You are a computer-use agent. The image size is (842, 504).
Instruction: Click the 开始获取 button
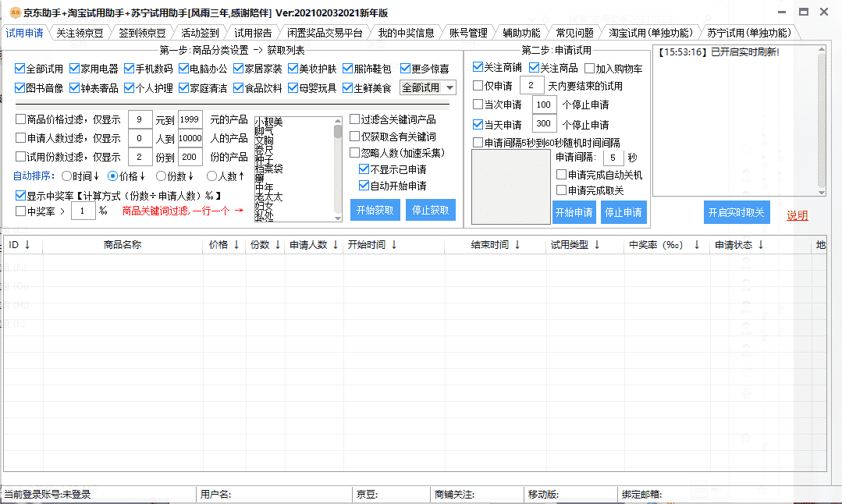tap(375, 210)
